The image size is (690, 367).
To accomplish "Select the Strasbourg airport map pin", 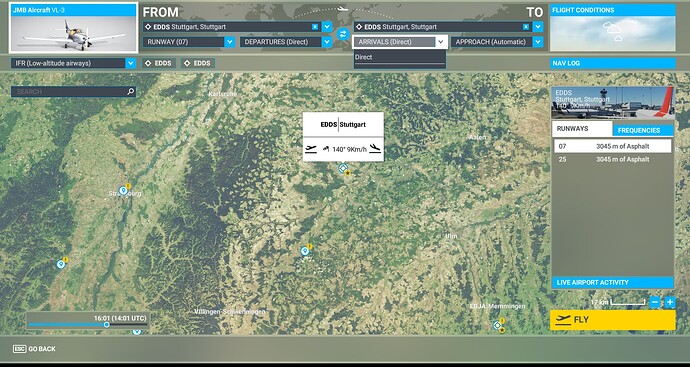I will tap(123, 191).
